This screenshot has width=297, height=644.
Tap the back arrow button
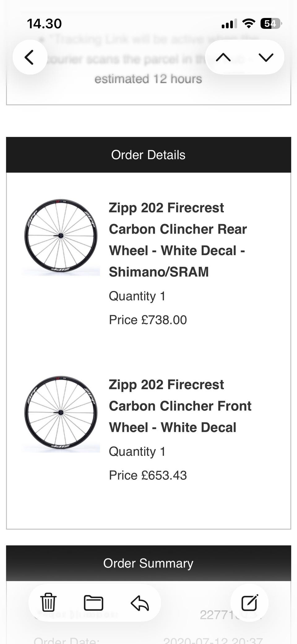click(x=30, y=57)
